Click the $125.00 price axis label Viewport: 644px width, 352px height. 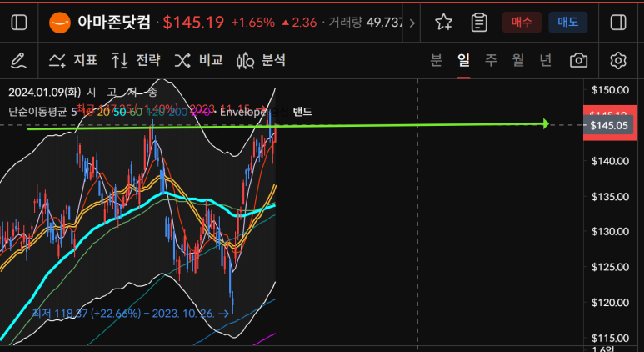point(610,267)
